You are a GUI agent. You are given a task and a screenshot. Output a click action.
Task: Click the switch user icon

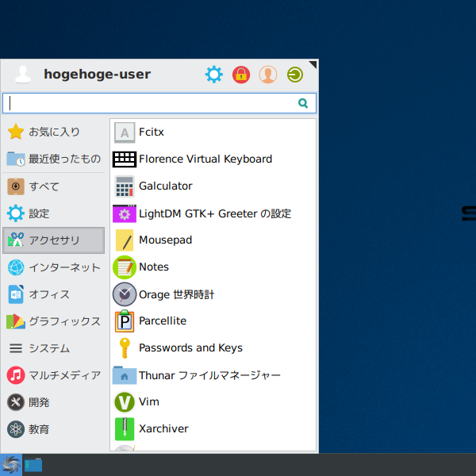click(268, 75)
